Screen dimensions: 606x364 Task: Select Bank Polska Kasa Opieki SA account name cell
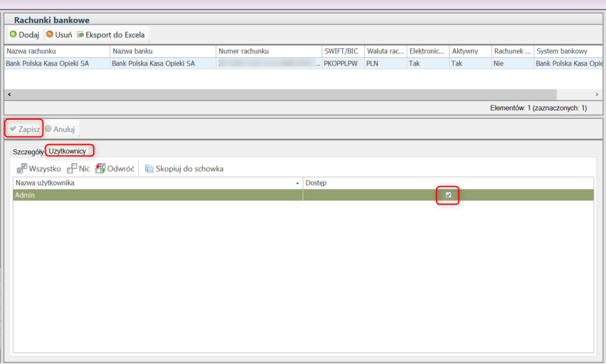57,64
